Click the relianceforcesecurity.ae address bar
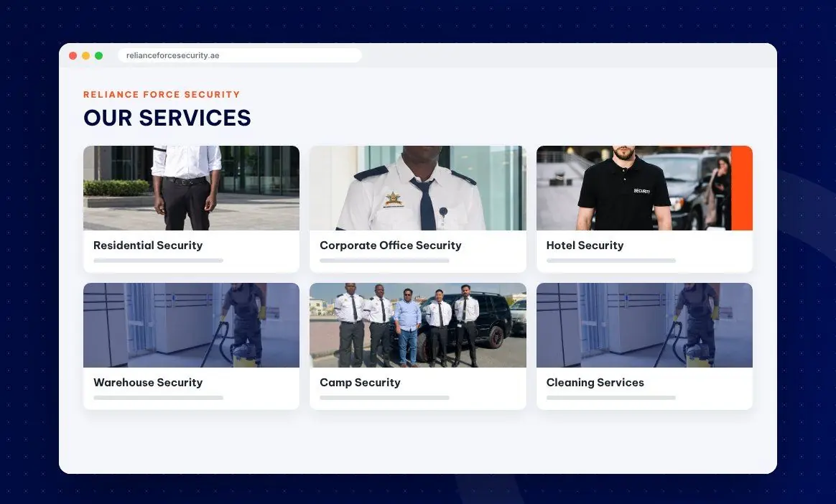 pyautogui.click(x=239, y=55)
